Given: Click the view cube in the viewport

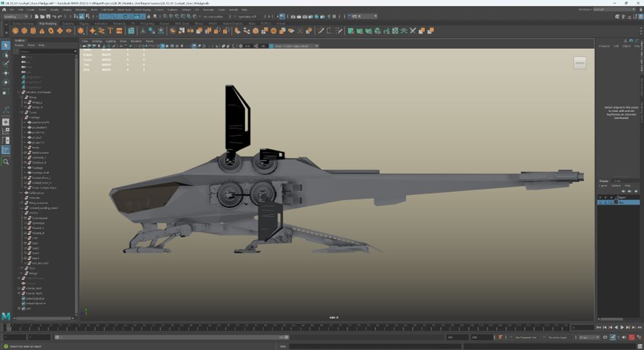Looking at the screenshot, I should click(x=580, y=63).
